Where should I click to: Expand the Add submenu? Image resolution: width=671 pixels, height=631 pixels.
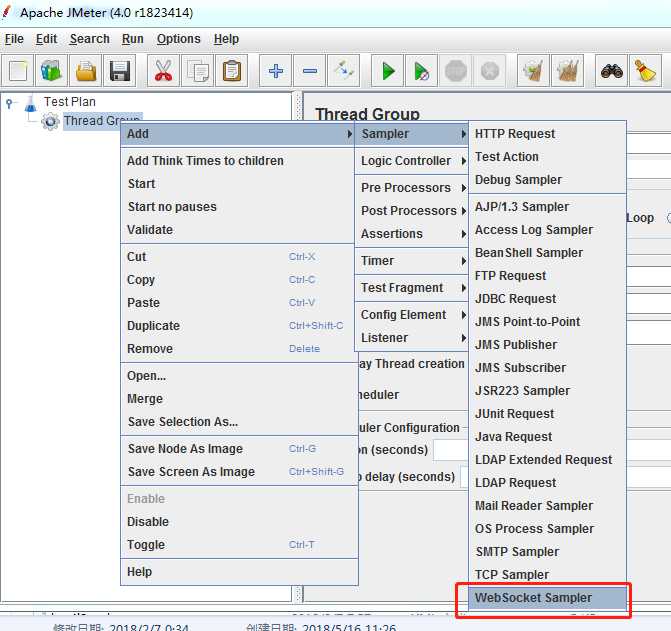pos(238,134)
